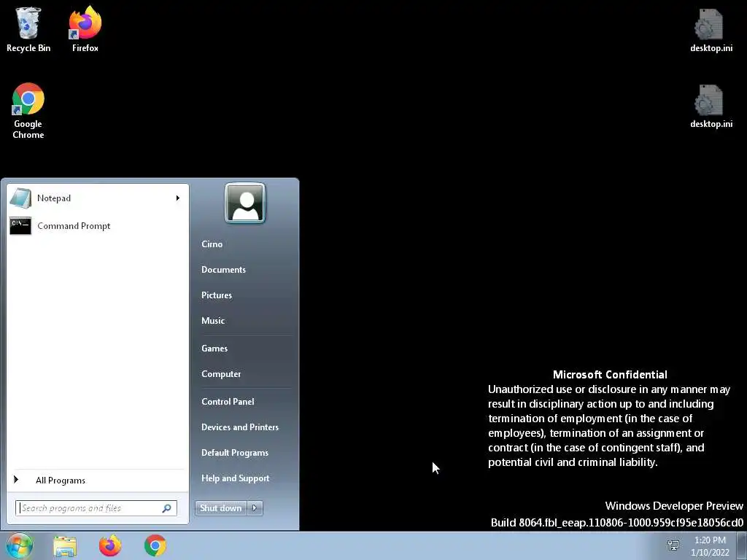Open Computer from Start menu

pos(221,374)
